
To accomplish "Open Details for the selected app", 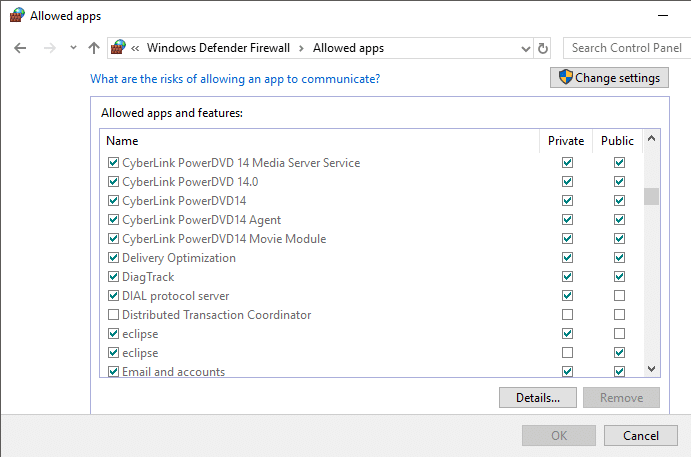I will click(538, 398).
